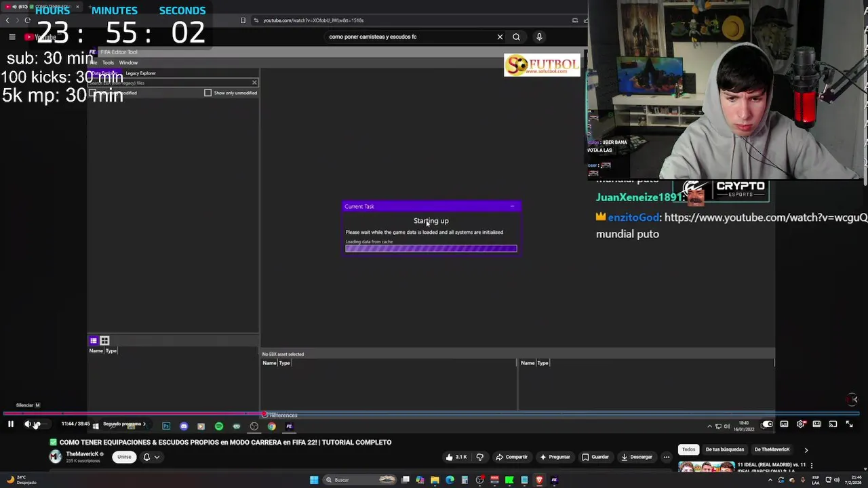Switch to the Legacy Explorer tab
The width and height of the screenshot is (868, 488).
pyautogui.click(x=140, y=73)
